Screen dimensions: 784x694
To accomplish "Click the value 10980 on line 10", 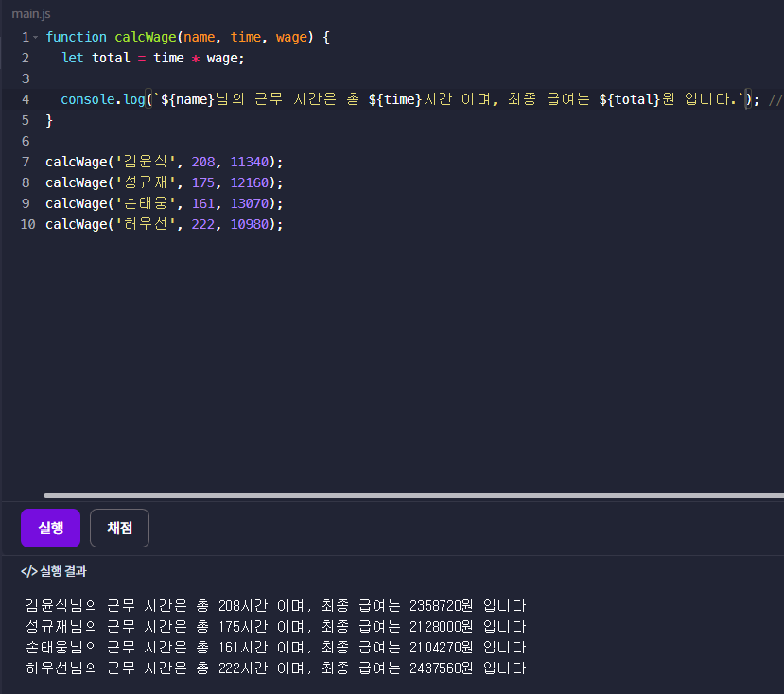I will pyautogui.click(x=250, y=224).
